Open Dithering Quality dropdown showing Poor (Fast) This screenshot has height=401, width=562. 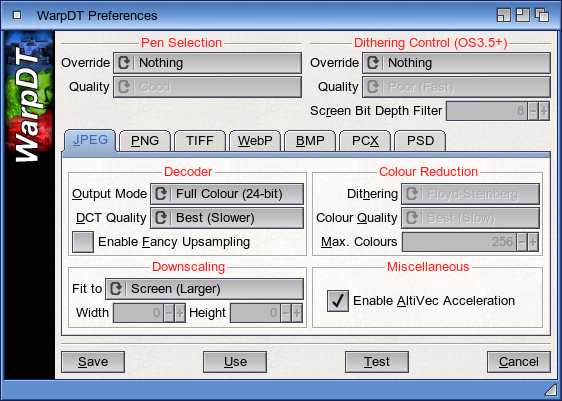(456, 87)
